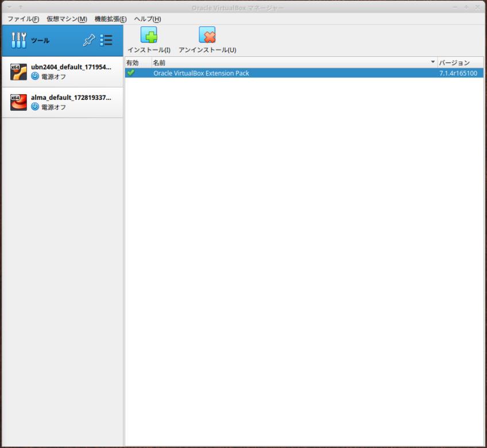Select the alma_default_172819337... virtual machine

coord(63,102)
